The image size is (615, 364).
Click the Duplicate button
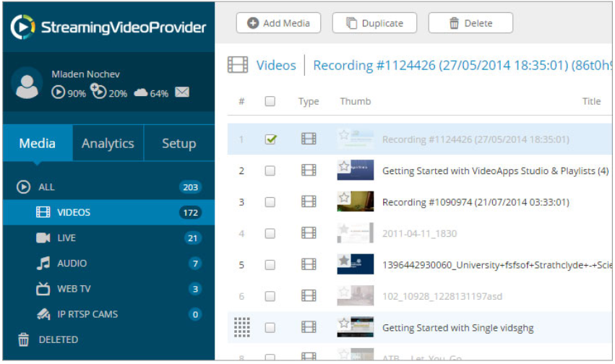[374, 23]
